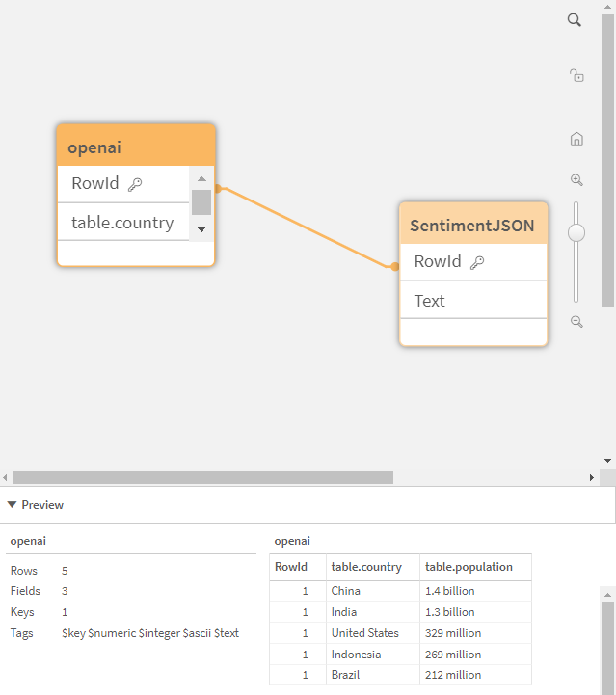Select the Text field in SentimentJSON
Image resolution: width=616 pixels, height=695 pixels.
point(430,301)
